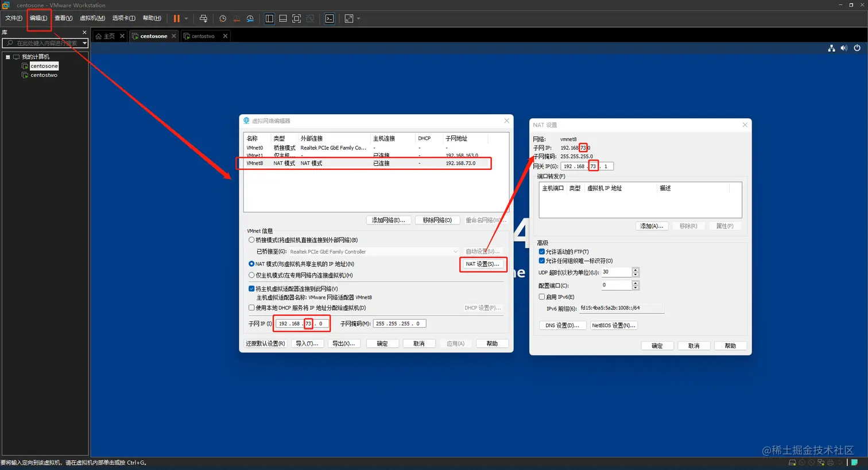This screenshot has width=868, height=470.
Task: Decrease the 配置端口 value
Action: 635,288
